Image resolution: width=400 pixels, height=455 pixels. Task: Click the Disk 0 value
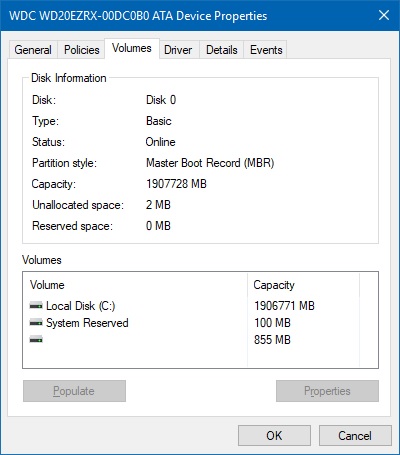coord(161,100)
